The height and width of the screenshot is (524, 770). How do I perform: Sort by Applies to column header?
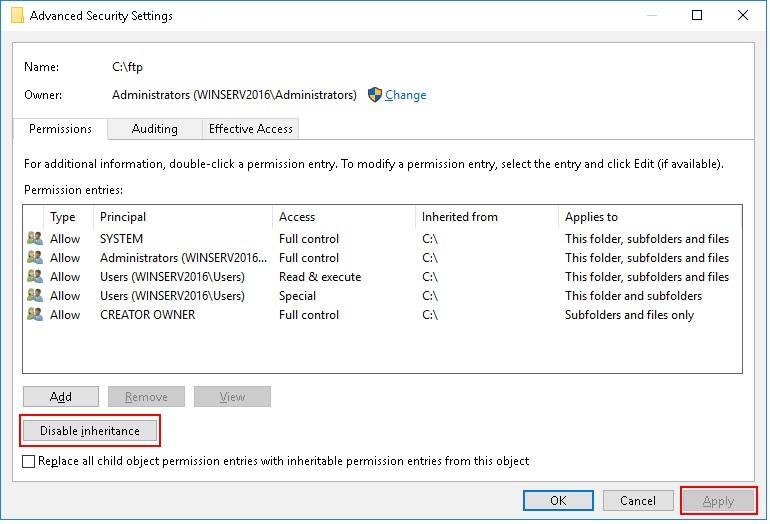click(x=591, y=217)
